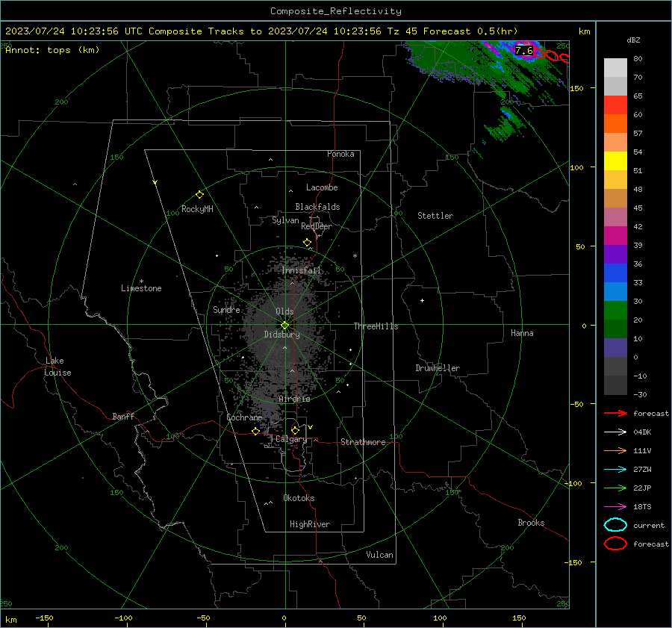Click the magenta 18TS arrow in legend
This screenshot has height=628, width=672.
(615, 507)
